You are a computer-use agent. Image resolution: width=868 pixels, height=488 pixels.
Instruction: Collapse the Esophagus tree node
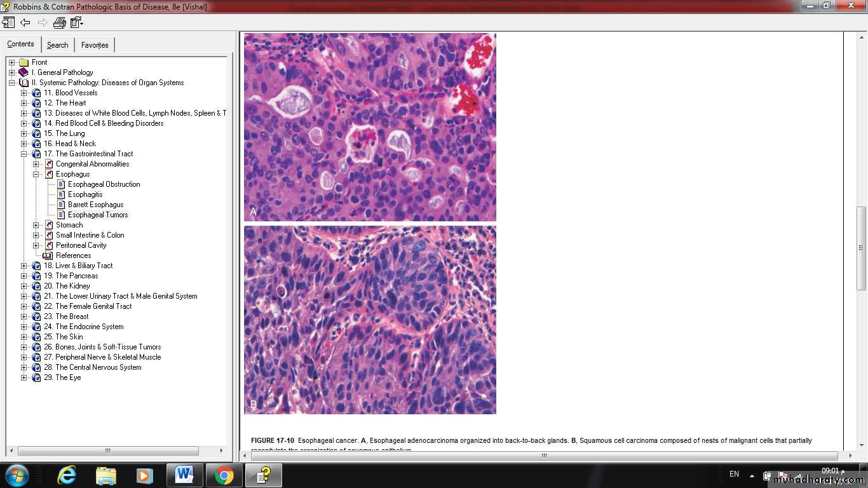(36, 174)
